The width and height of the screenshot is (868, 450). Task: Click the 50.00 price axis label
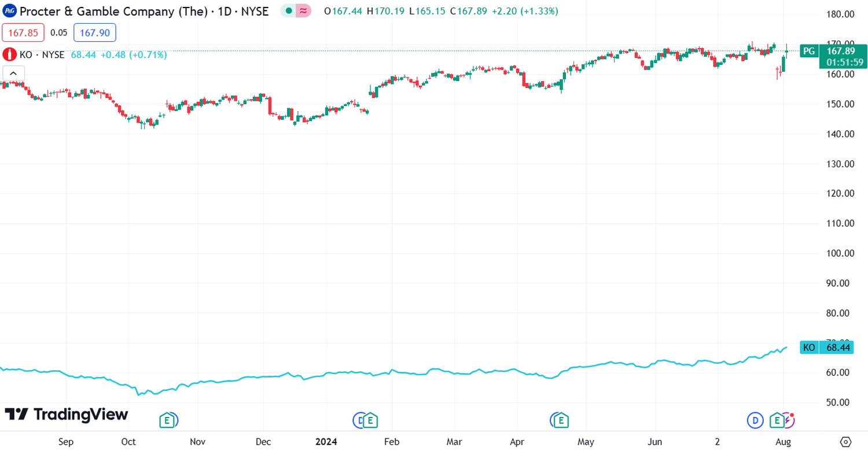tap(838, 403)
